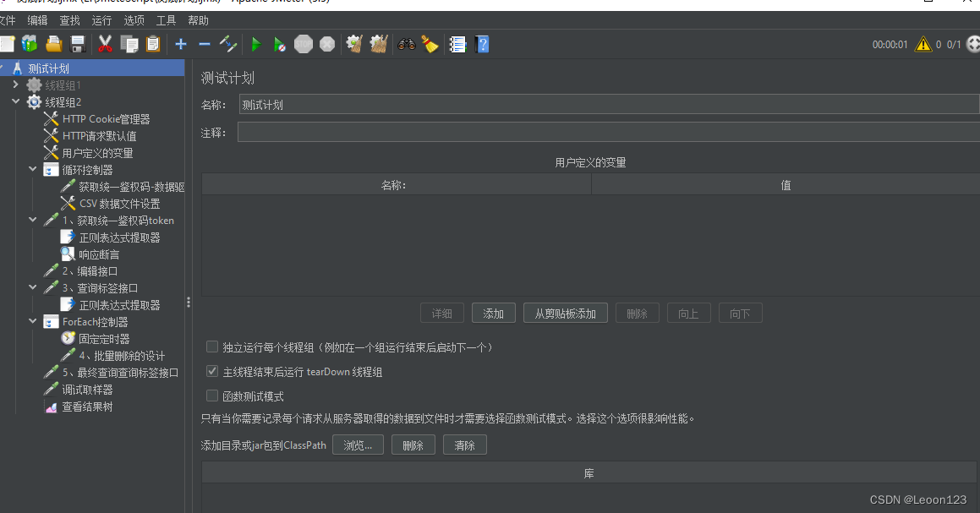Viewport: 980px width, 513px height.
Task: Open the 查找 menu
Action: (x=70, y=20)
